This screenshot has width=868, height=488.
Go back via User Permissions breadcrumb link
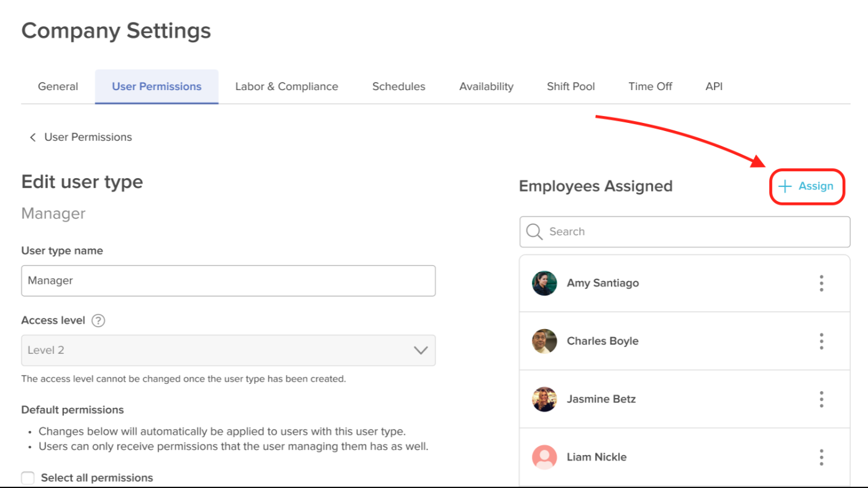coord(88,137)
